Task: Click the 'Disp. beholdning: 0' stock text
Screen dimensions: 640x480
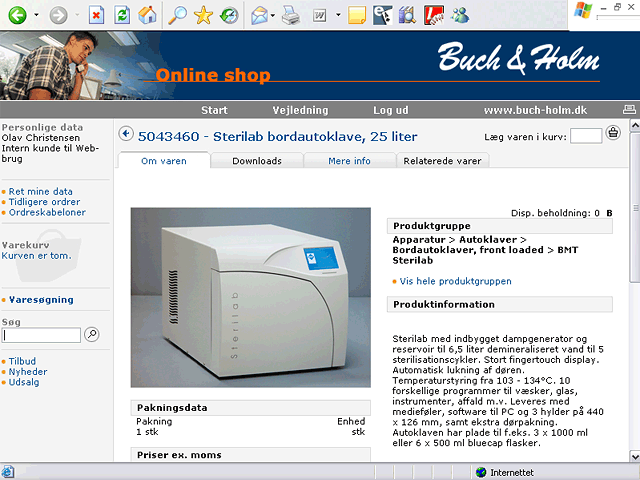Action: click(x=555, y=213)
